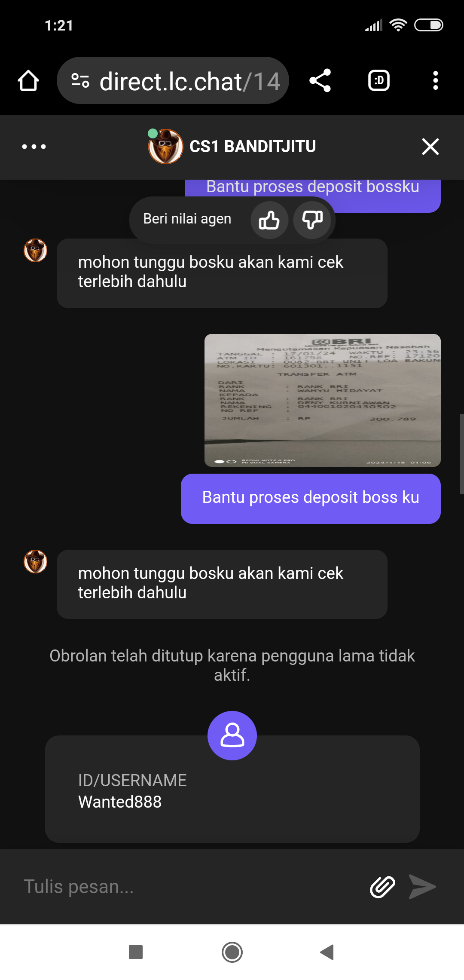Rate agent with thumbs down
Image resolution: width=464 pixels, height=980 pixels.
click(x=312, y=220)
